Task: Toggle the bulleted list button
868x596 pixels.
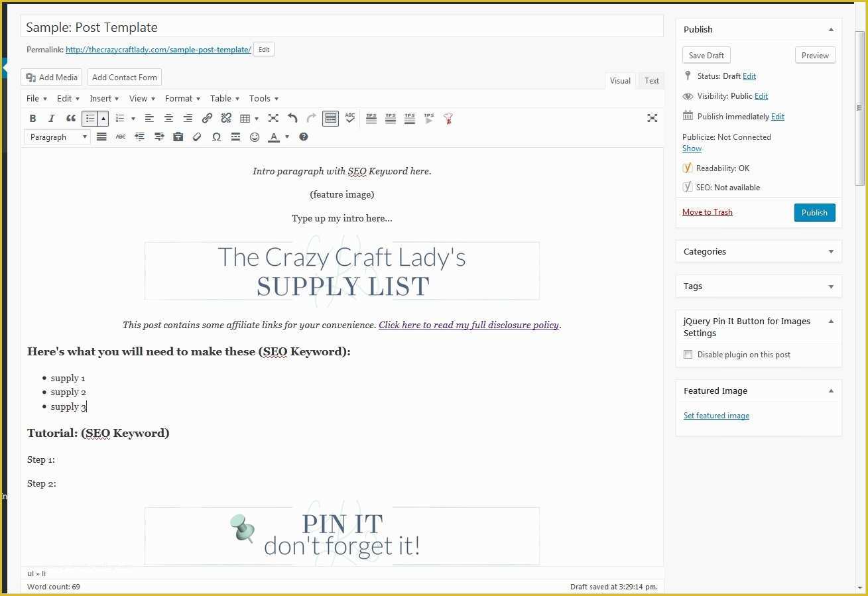Action: tap(90, 118)
